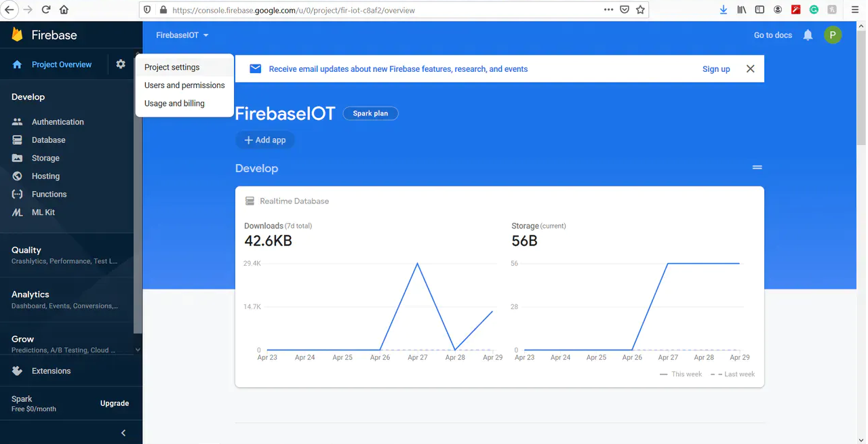Click the Add app button

[x=265, y=140]
